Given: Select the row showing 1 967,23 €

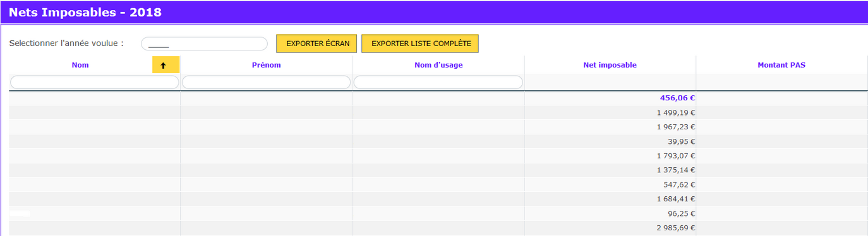Looking at the screenshot, I should coord(438,127).
